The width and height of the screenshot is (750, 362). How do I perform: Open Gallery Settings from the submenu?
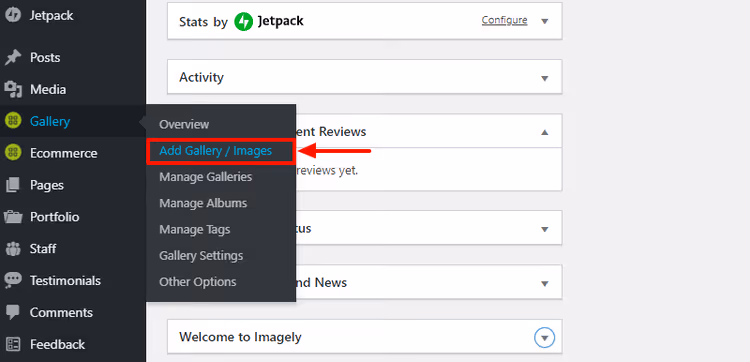pyautogui.click(x=201, y=255)
